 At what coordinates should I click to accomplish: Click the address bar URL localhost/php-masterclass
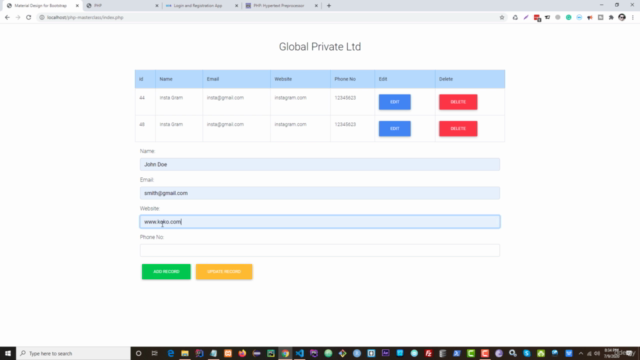[x=85, y=18]
